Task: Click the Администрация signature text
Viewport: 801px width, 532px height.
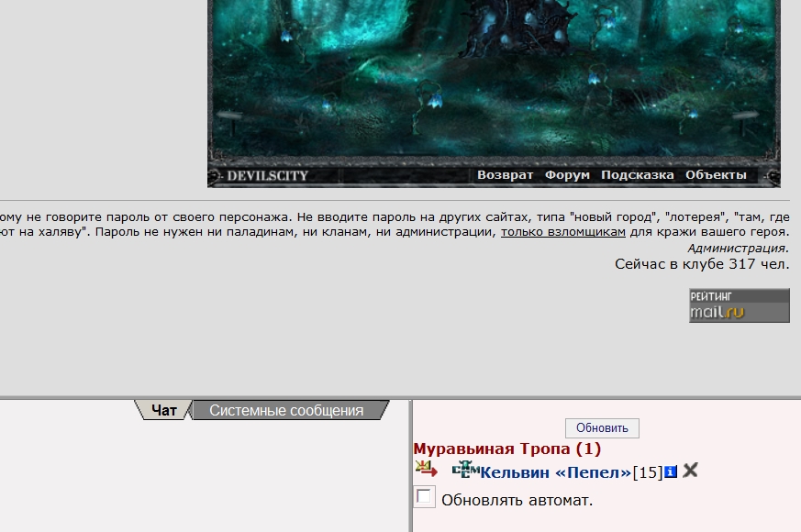Action: click(x=739, y=249)
